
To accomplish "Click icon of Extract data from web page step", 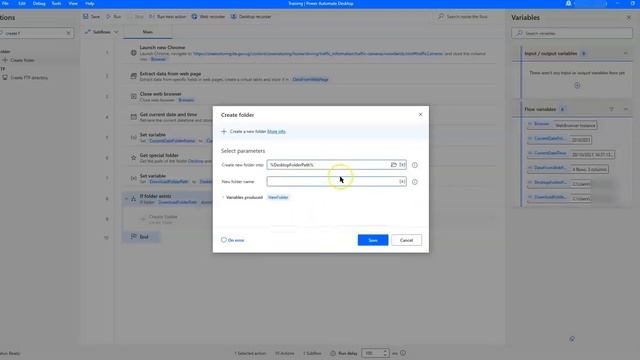I will (133, 76).
